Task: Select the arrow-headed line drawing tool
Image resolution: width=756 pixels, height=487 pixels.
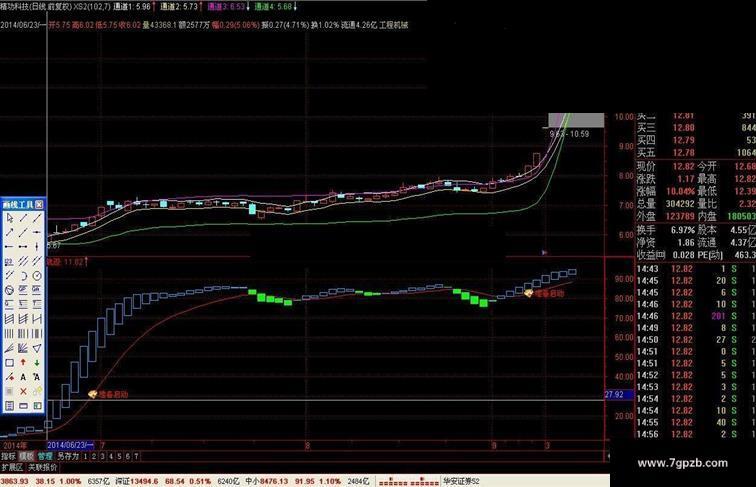Action: (x=9, y=232)
